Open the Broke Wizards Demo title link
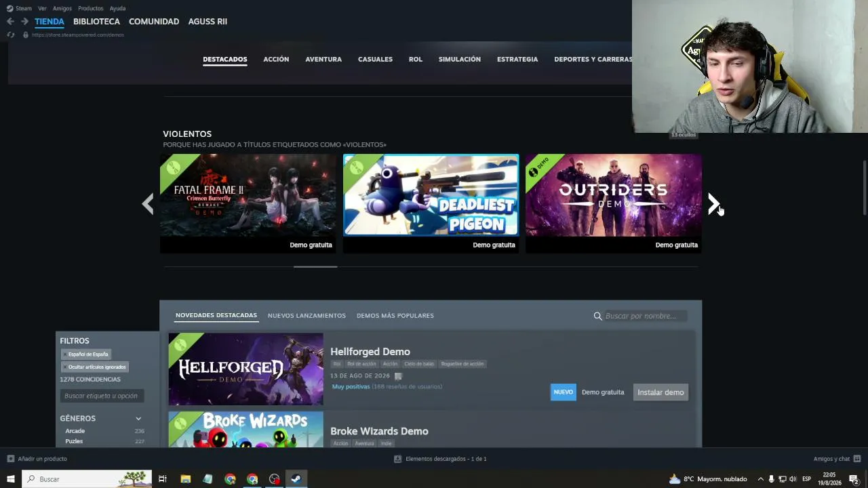This screenshot has width=868, height=488. click(x=379, y=431)
